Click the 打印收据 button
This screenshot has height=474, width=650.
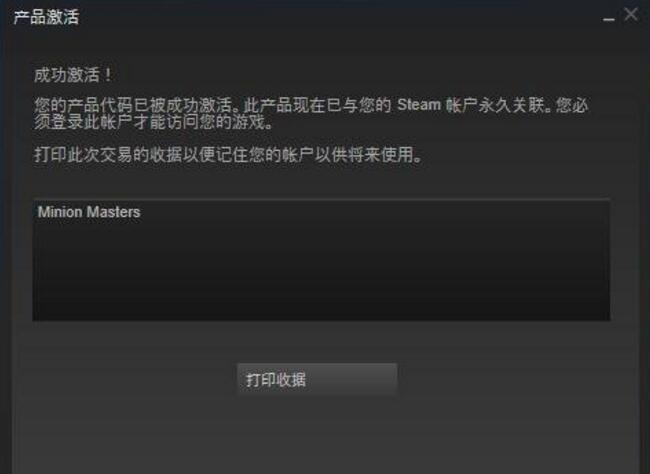tap(317, 379)
